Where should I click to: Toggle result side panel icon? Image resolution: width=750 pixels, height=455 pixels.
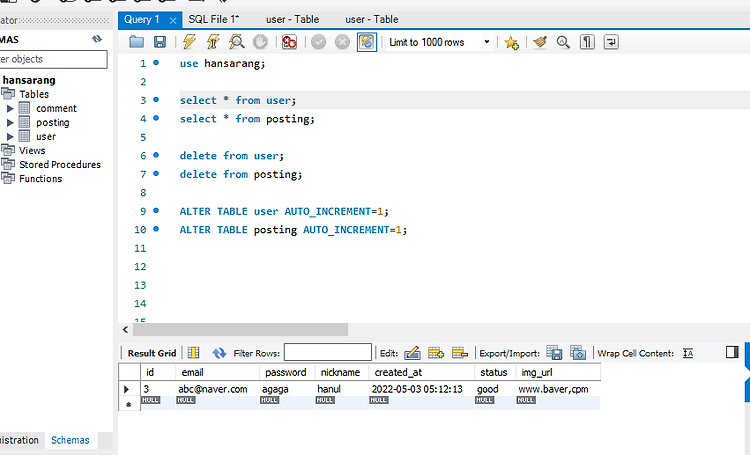tap(732, 352)
